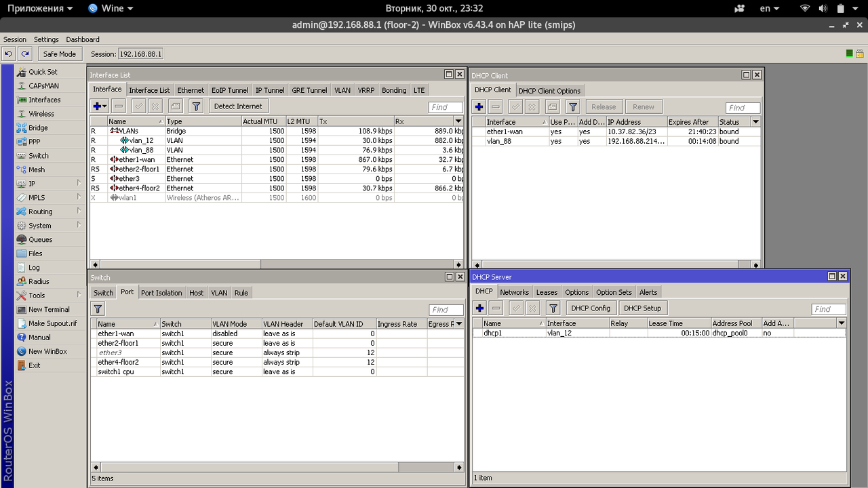Select the vlan_88 row in DHCP Client
The width and height of the screenshot is (868, 488).
pyautogui.click(x=616, y=142)
